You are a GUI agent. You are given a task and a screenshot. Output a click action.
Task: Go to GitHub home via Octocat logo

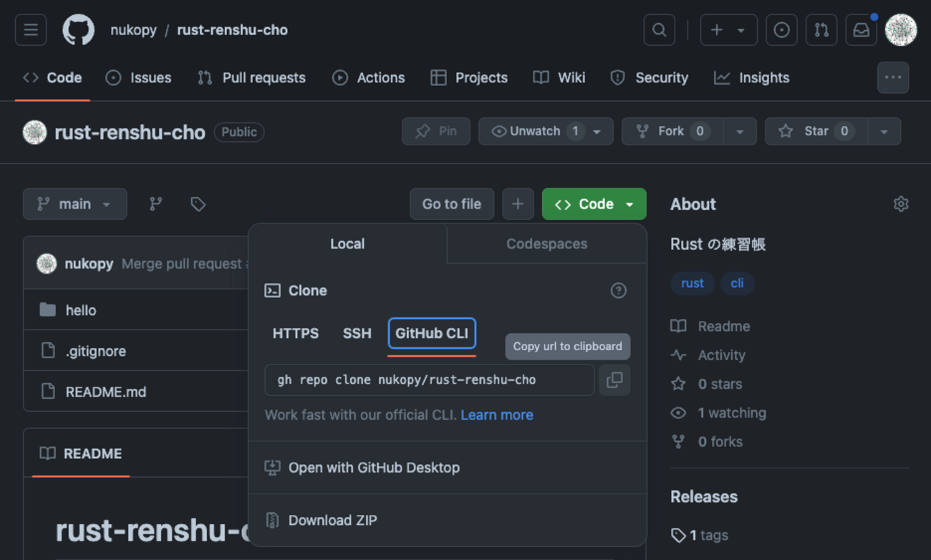pos(79,30)
